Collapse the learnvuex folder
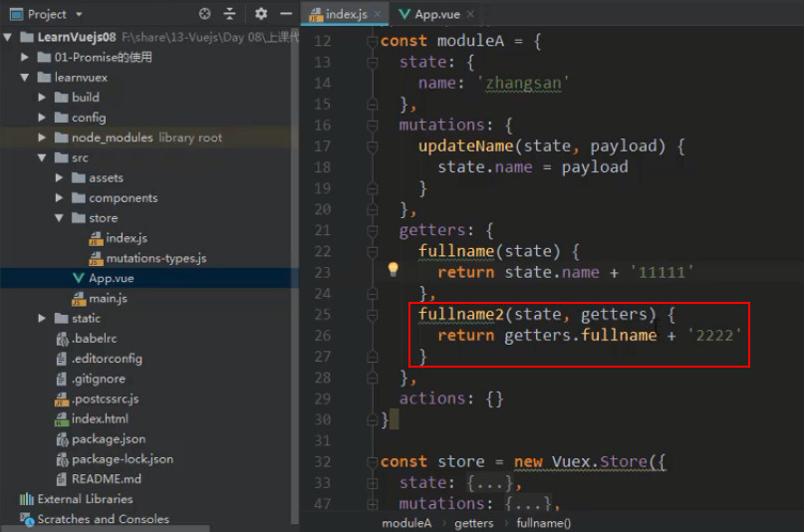This screenshot has width=804, height=532. [x=24, y=78]
